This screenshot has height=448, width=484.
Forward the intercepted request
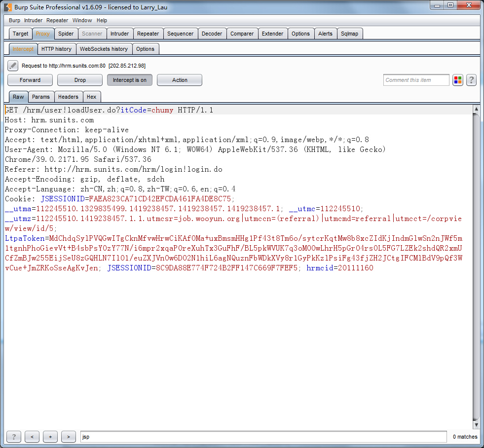[x=30, y=80]
